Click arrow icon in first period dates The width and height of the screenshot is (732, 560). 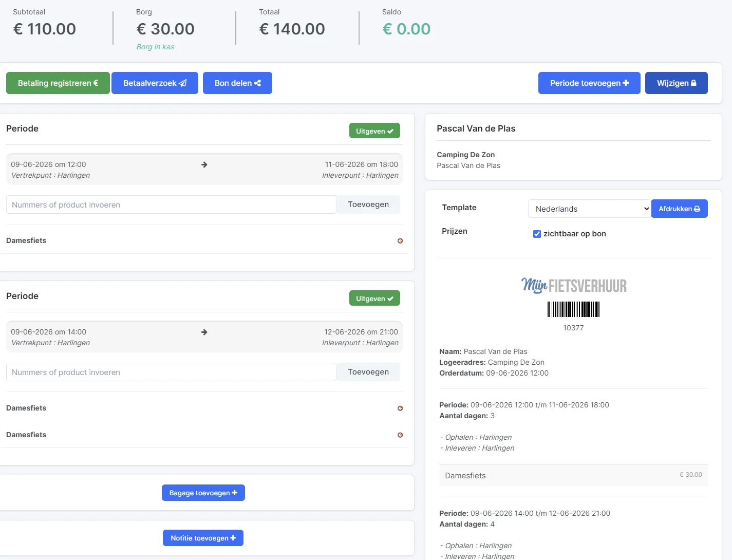[x=204, y=165]
